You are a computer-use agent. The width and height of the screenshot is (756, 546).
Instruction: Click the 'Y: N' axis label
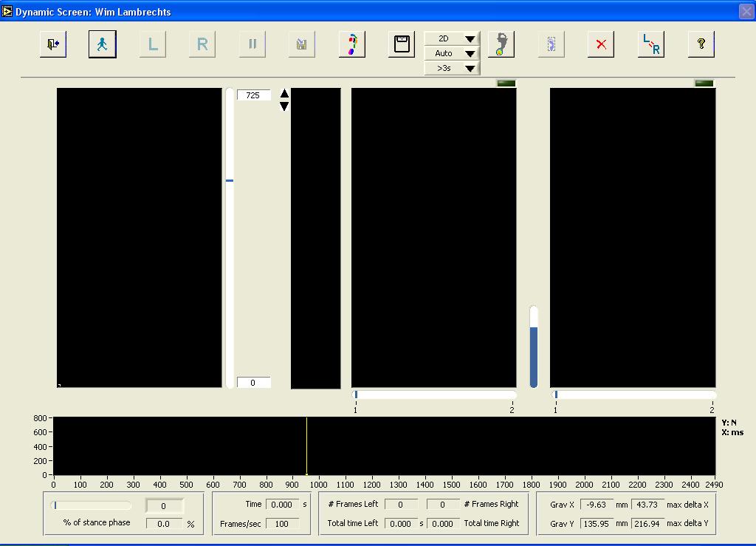729,423
